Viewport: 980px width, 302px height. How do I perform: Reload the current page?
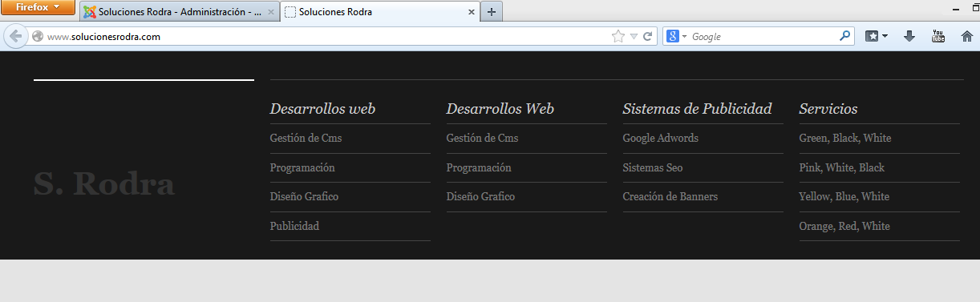coord(647,36)
